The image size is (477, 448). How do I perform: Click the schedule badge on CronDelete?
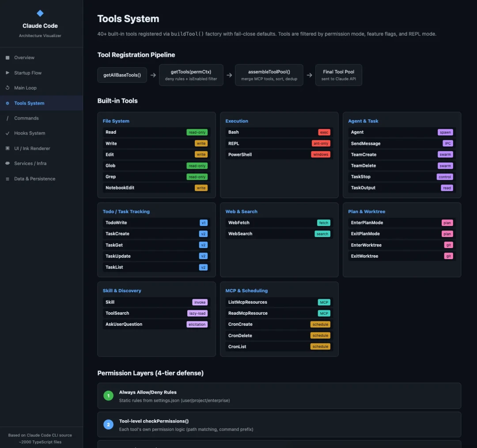320,335
